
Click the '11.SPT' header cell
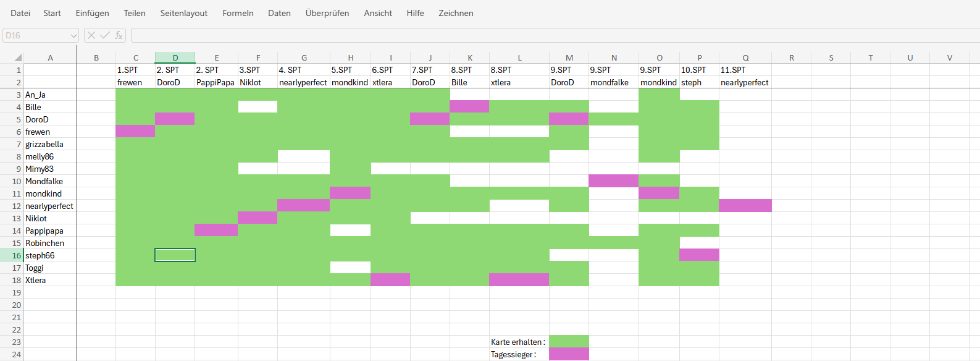coord(745,70)
